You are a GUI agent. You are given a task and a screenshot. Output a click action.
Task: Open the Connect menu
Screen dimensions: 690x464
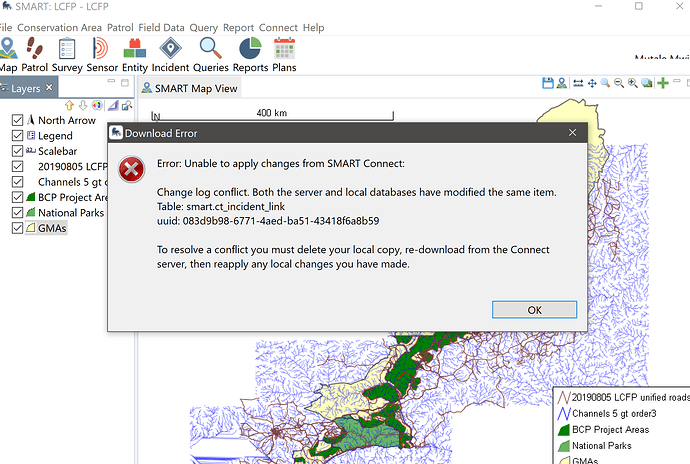click(278, 27)
